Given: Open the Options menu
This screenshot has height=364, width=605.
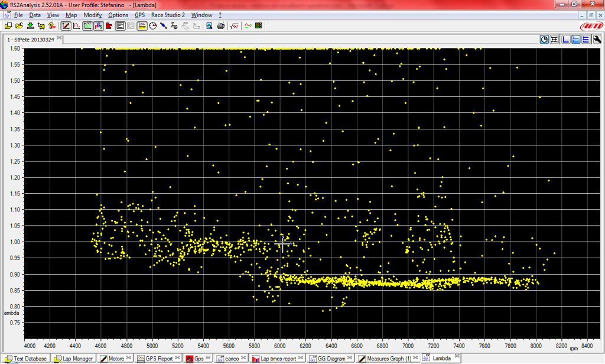Looking at the screenshot, I should click(118, 15).
